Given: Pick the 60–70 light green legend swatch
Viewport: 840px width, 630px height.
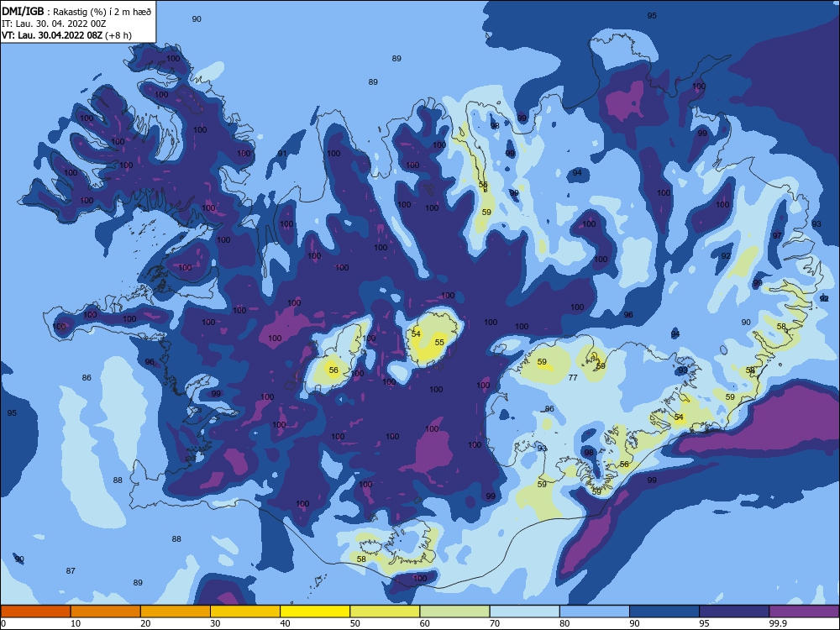Looking at the screenshot, I should coord(454,612).
